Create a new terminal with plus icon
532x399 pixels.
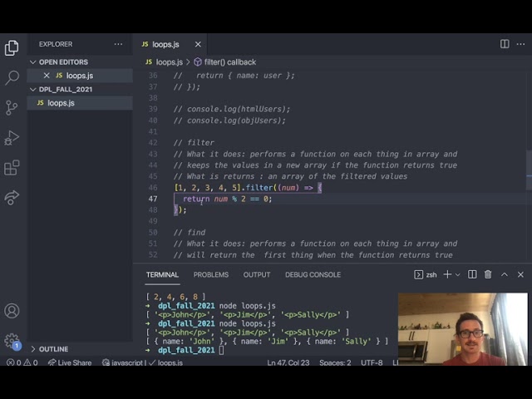click(x=447, y=274)
